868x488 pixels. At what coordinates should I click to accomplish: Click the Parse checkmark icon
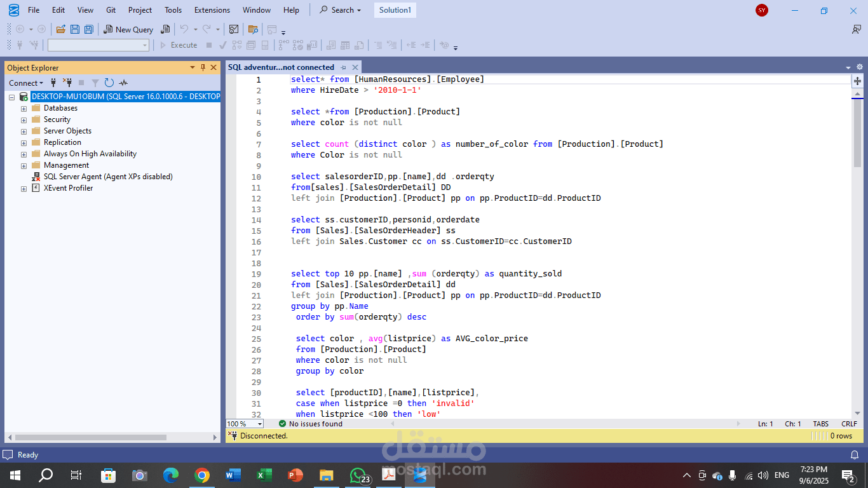coord(222,45)
